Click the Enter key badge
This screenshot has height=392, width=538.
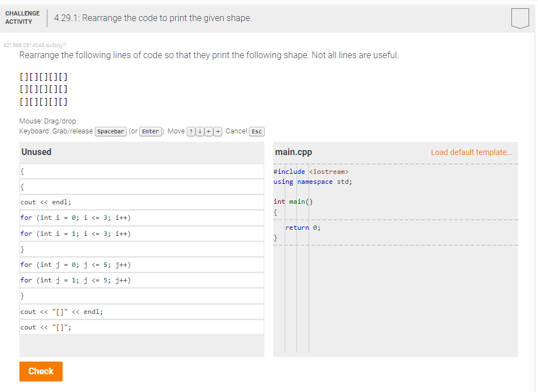[x=150, y=131]
